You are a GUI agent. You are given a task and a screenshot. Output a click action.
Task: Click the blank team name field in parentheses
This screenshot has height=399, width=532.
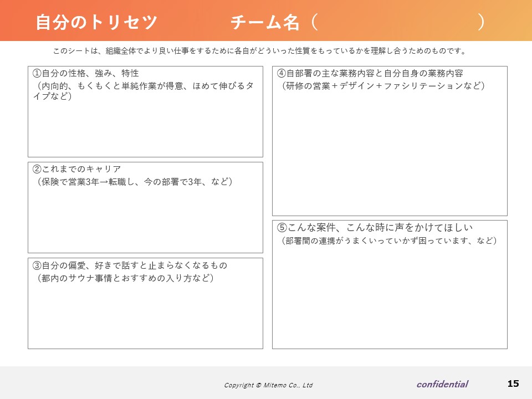399,22
